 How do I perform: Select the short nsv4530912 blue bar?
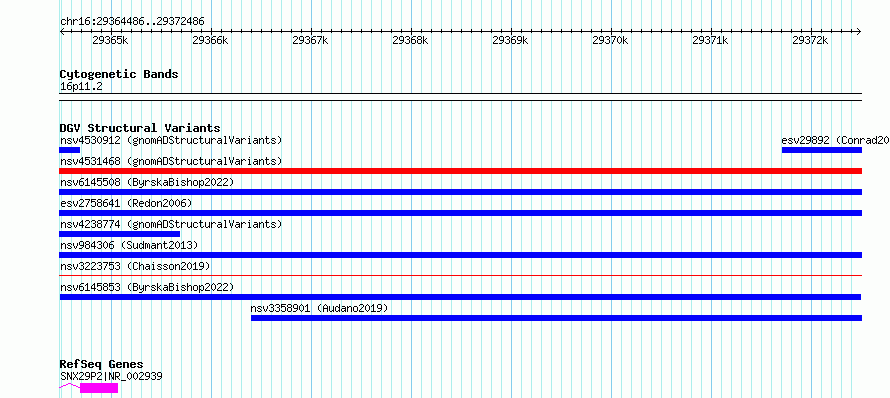click(70, 150)
